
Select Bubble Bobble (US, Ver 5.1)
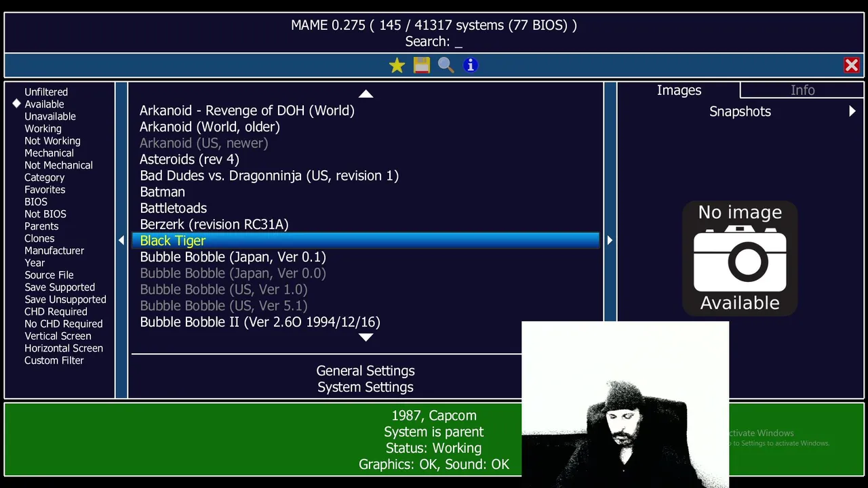pos(366,306)
